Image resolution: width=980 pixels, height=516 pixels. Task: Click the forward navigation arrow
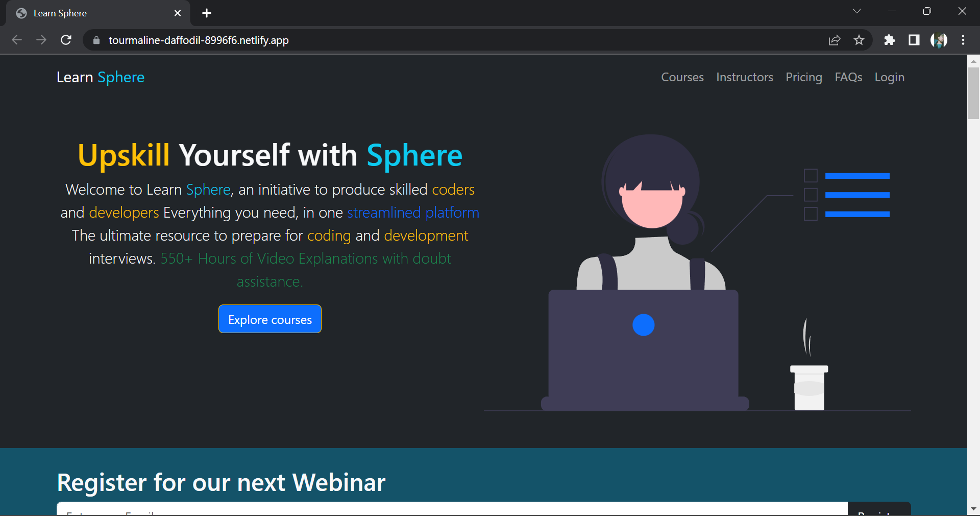pos(41,40)
